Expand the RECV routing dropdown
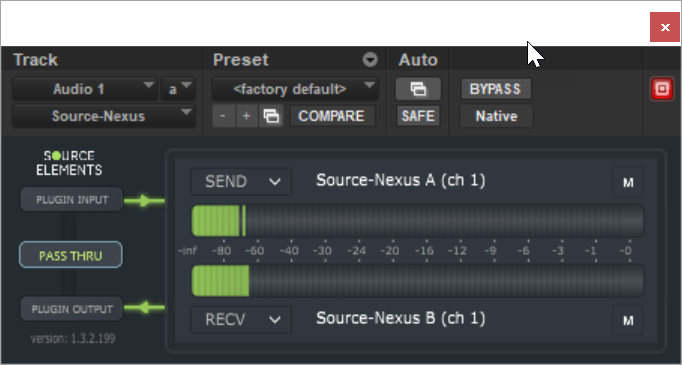Screen dimensions: 682x365 tap(241, 319)
